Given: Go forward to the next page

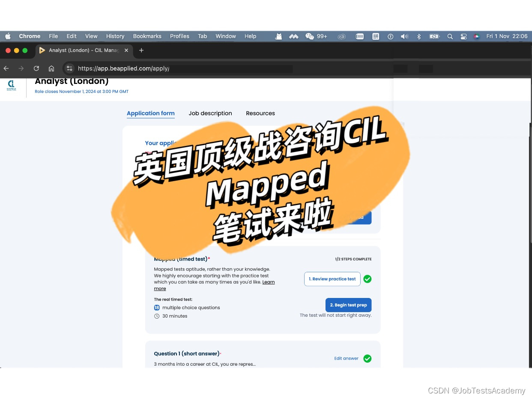Looking at the screenshot, I should click(21, 68).
